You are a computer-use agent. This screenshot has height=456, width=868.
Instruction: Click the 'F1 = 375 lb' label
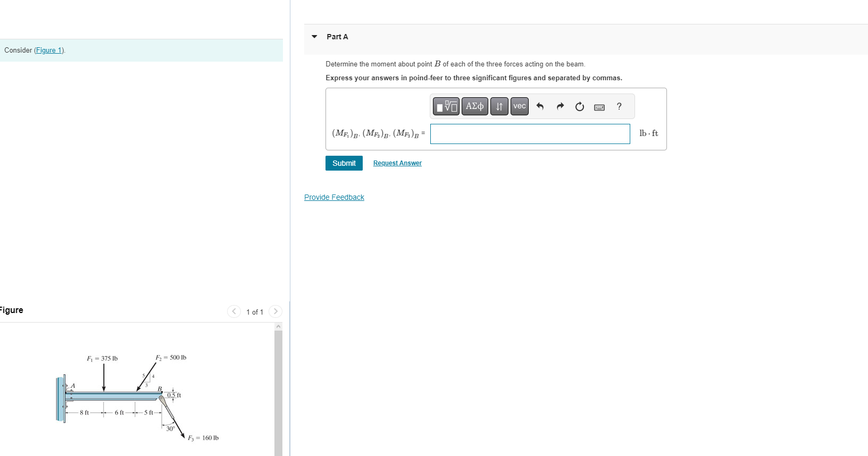point(102,358)
